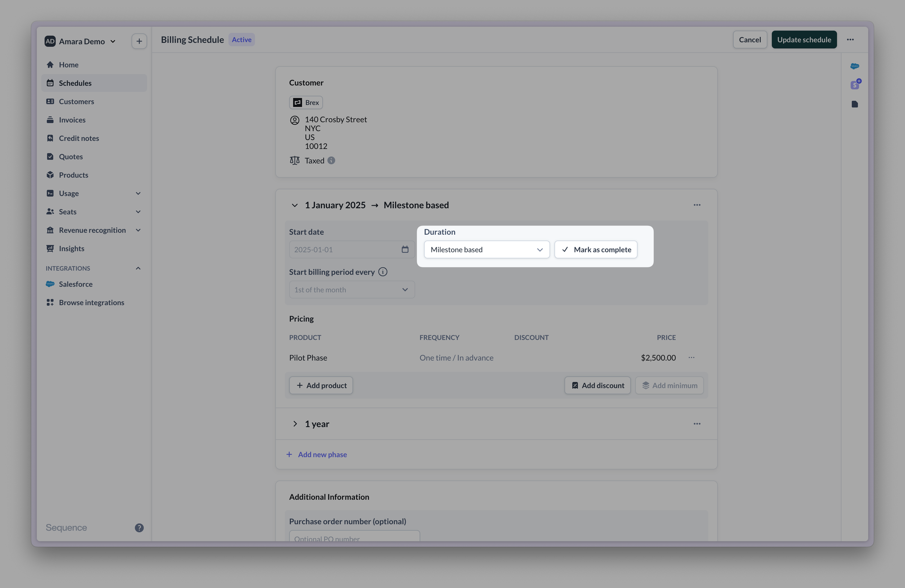Open Insights page from sidebar
Image resolution: width=905 pixels, height=588 pixels.
(94, 248)
